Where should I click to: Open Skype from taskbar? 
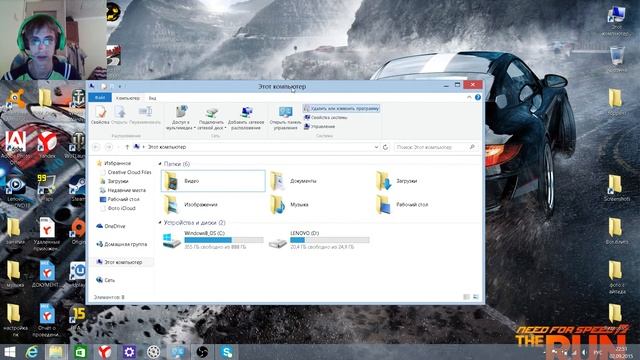pyautogui.click(x=227, y=352)
